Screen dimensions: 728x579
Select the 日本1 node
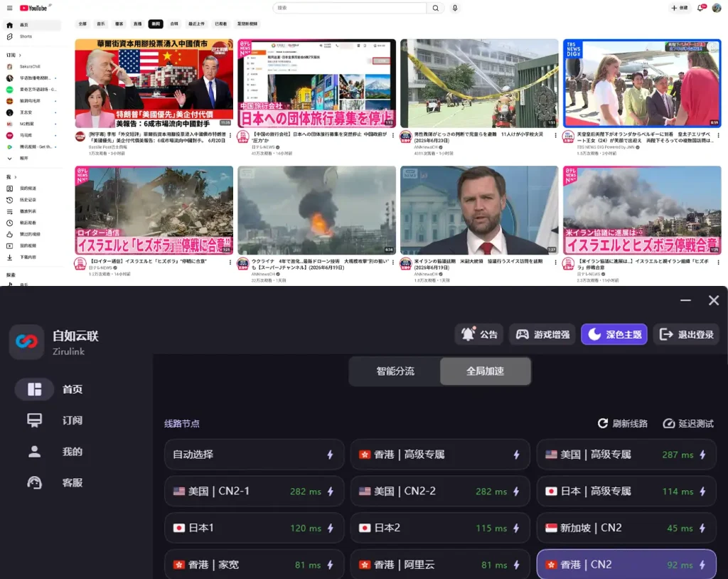[254, 528]
